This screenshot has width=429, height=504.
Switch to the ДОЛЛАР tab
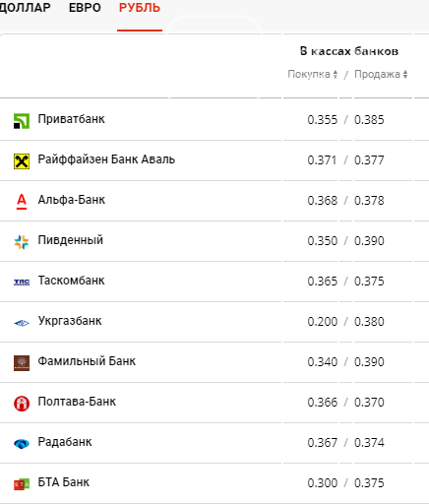[x=25, y=8]
